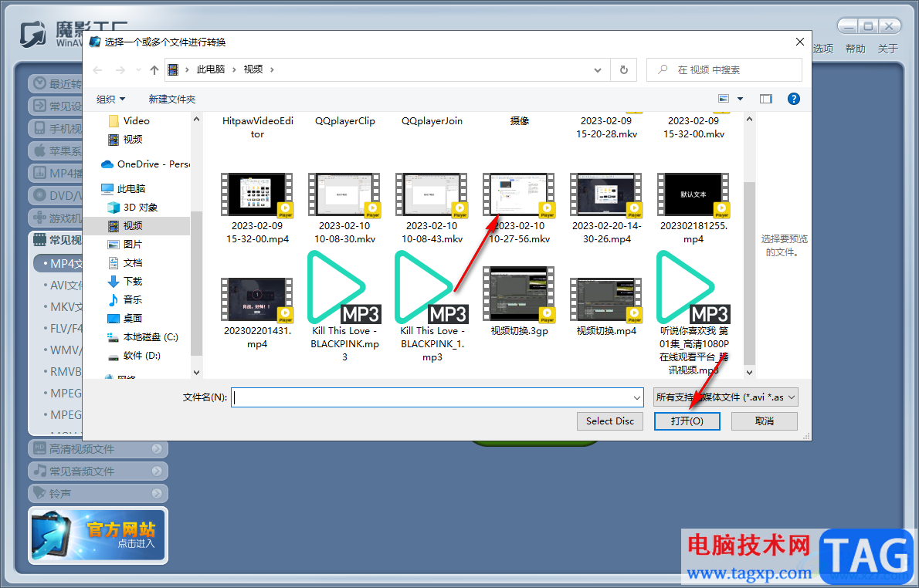919x588 pixels.
Task: Open the 组织 menu
Action: [110, 99]
